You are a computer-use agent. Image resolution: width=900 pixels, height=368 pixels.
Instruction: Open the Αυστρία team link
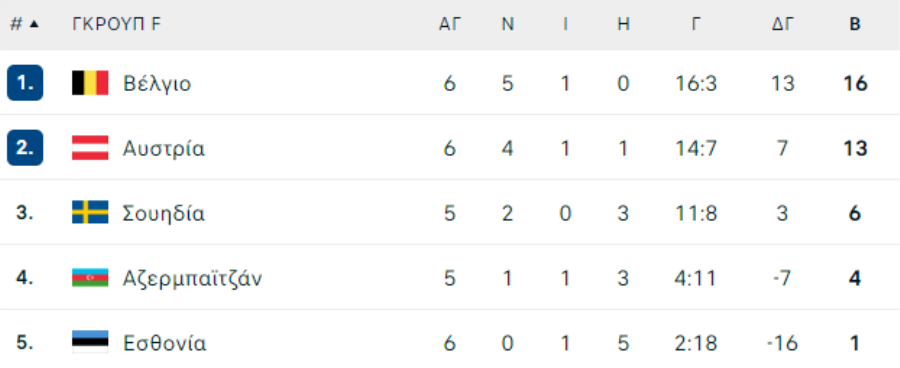point(164,149)
